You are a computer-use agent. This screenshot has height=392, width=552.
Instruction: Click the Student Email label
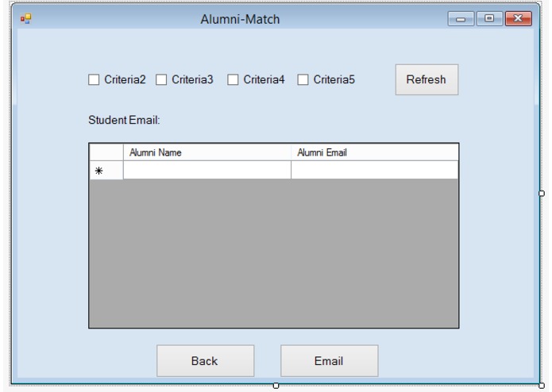pos(124,121)
